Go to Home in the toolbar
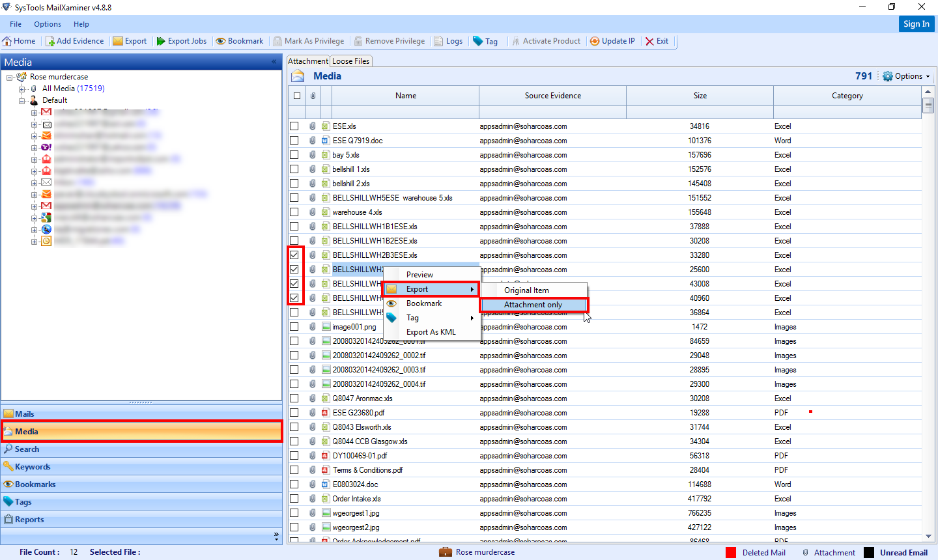938x560 pixels. tap(19, 41)
